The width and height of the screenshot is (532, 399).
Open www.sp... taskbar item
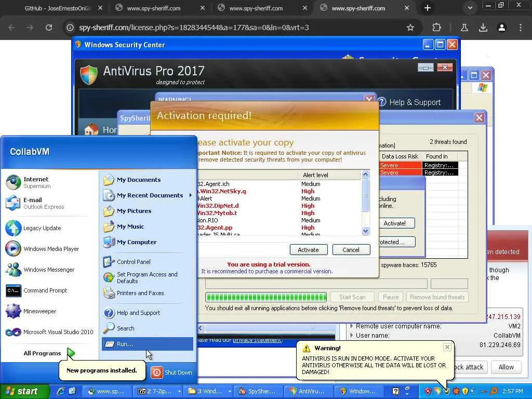tap(106, 391)
